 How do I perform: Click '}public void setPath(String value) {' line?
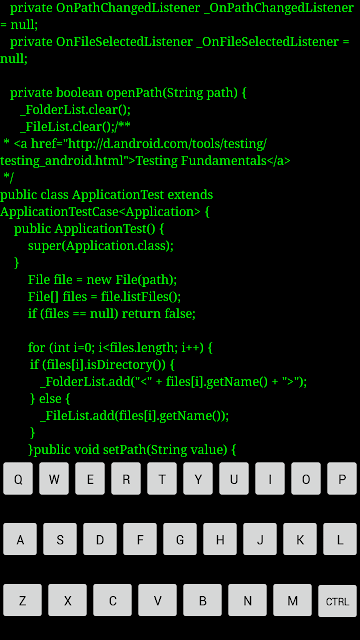132,450
